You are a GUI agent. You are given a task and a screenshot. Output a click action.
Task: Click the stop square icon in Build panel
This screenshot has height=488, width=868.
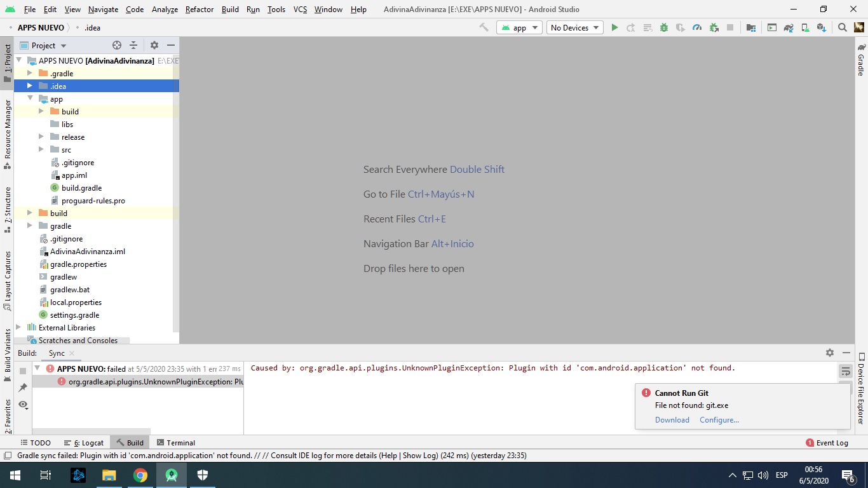pos(23,370)
